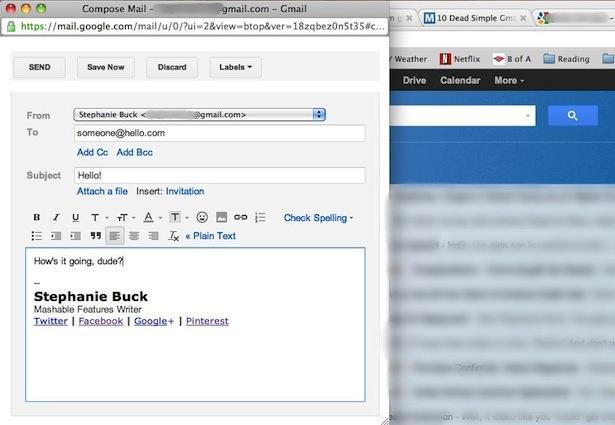Click the Save Now button
Image resolution: width=615 pixels, height=425 pixels.
106,67
